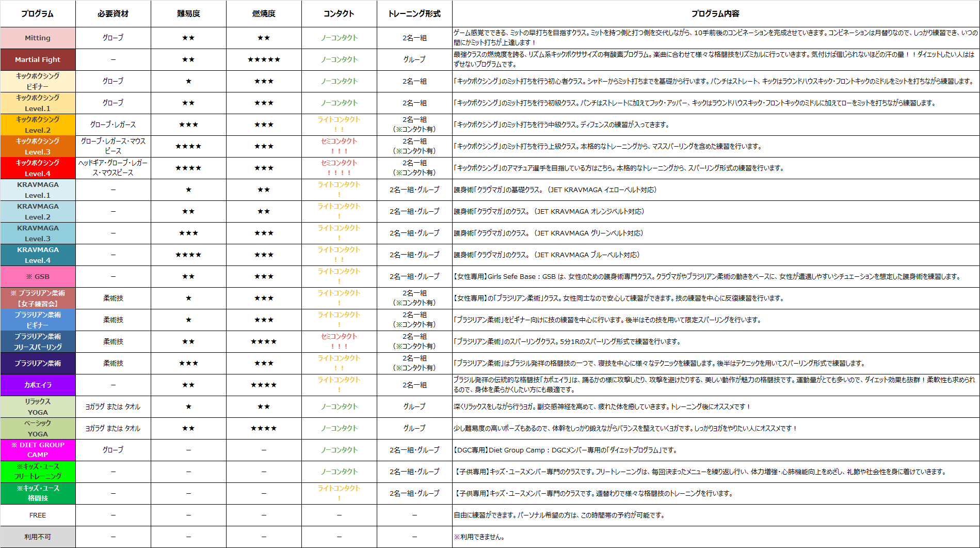Click the pink Mitting program cell
The image size is (980, 548).
pyautogui.click(x=38, y=38)
